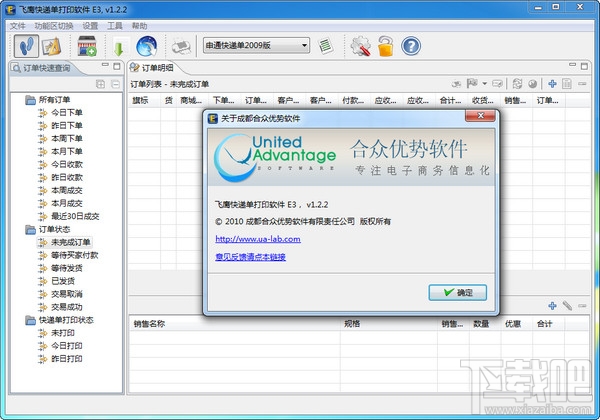The width and height of the screenshot is (600, 420).
Task: Open the http://www.ua-lab.com link
Action: pos(258,239)
